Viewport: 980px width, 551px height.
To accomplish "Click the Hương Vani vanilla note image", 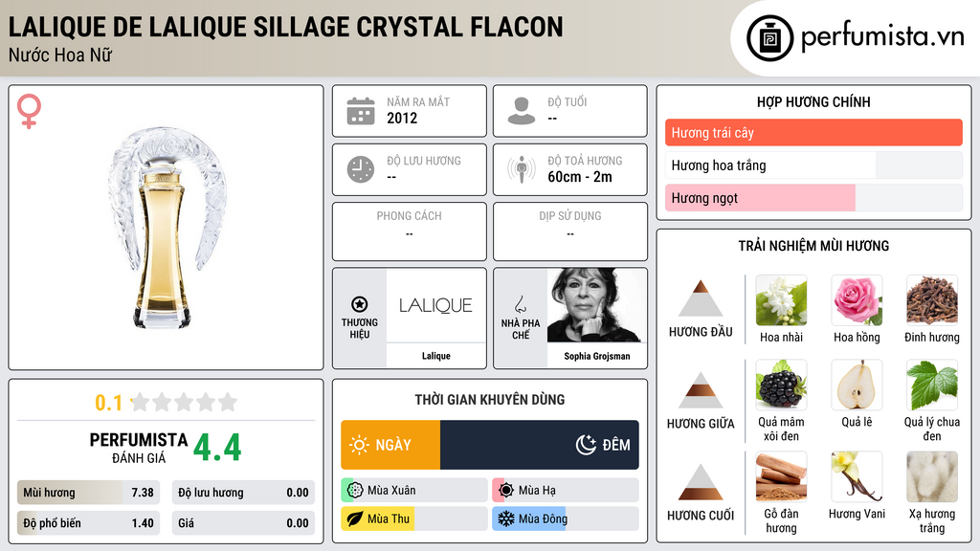I will coord(857,476).
